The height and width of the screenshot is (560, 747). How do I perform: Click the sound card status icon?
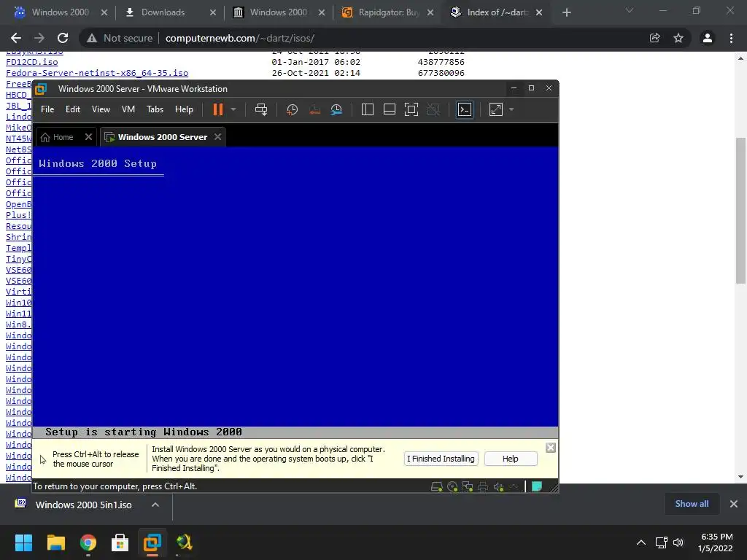coord(498,486)
